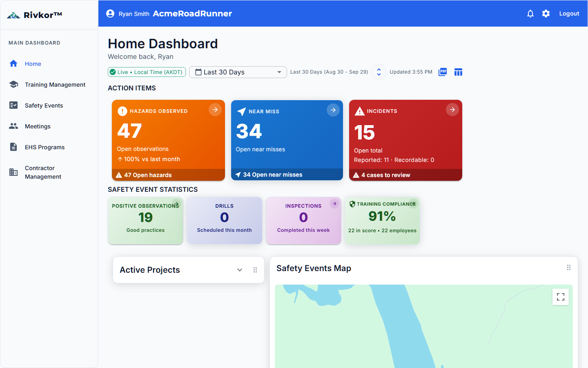Viewport: 588px width, 368px height.
Task: Click the Safety Events checklist icon
Action: click(13, 105)
